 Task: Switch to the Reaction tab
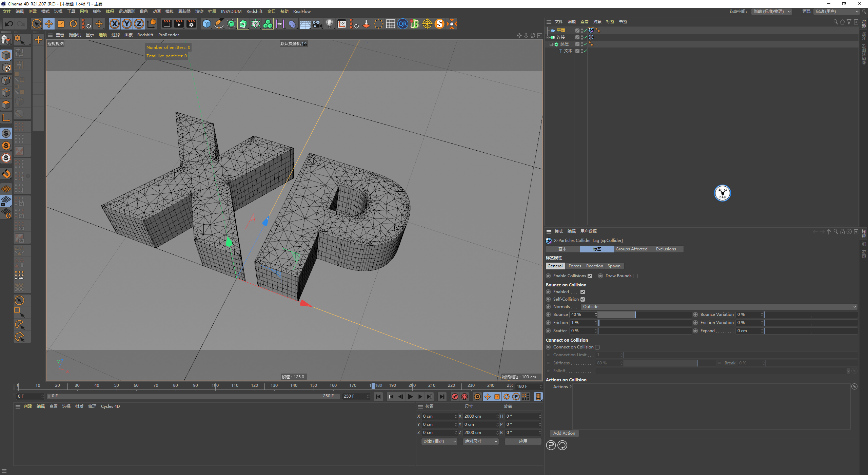click(594, 266)
